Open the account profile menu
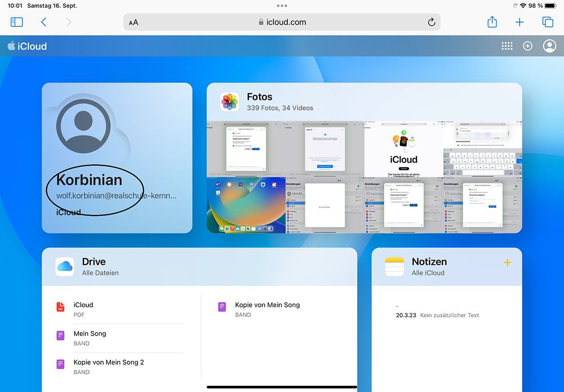Viewport: 564px width, 392px height. click(549, 46)
